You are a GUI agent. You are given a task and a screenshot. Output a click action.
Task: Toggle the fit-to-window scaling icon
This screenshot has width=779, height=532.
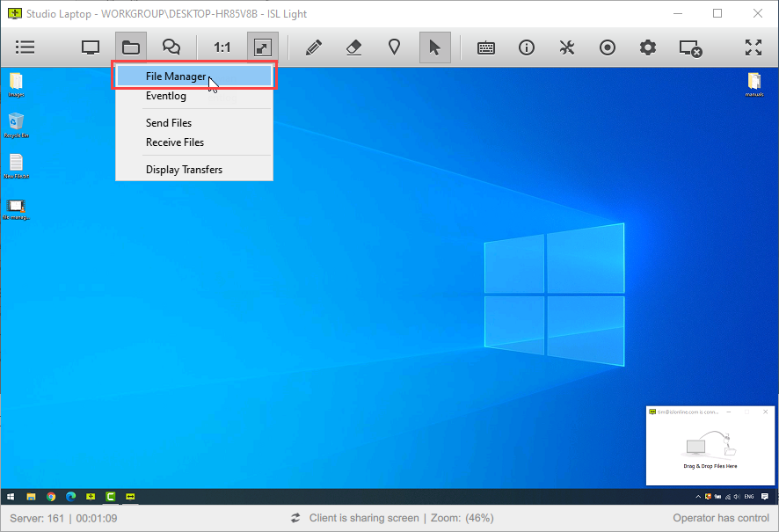tap(262, 47)
